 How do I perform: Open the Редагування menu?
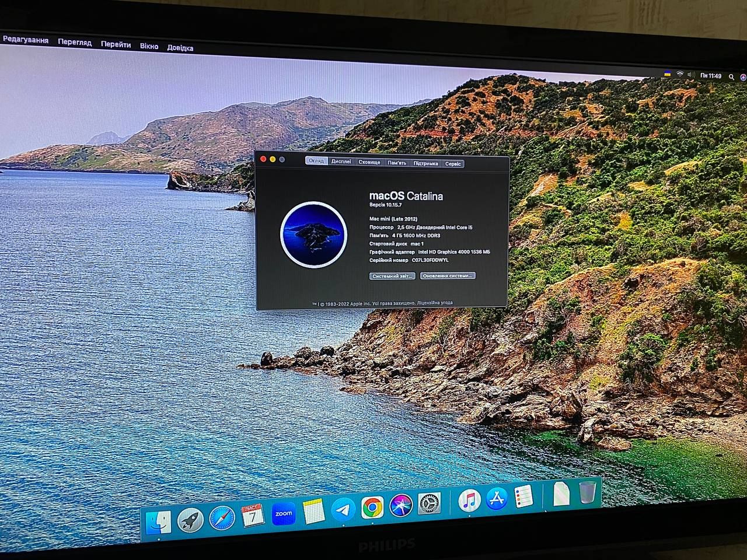pos(25,40)
